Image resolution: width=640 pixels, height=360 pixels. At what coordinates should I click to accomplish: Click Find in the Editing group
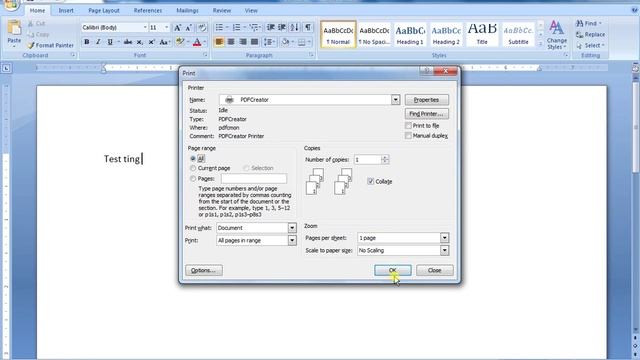click(x=589, y=24)
